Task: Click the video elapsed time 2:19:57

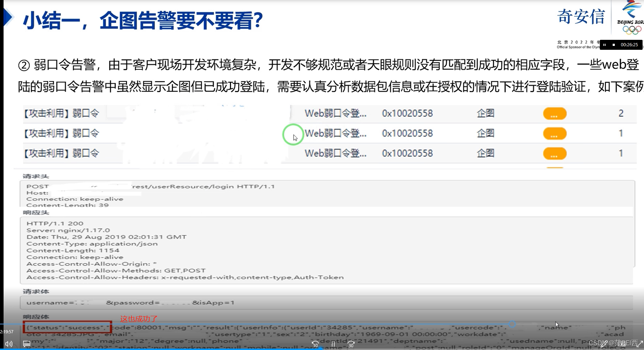Action: pyautogui.click(x=7, y=332)
